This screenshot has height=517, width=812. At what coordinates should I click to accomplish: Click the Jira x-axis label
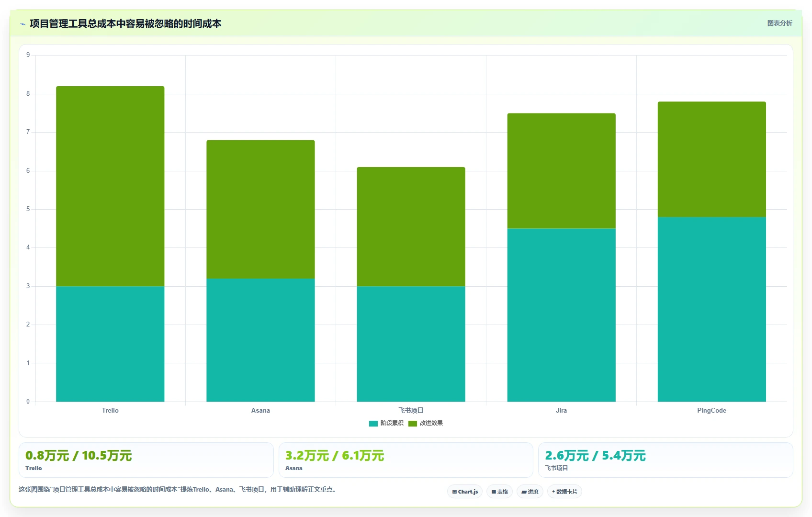point(561,410)
